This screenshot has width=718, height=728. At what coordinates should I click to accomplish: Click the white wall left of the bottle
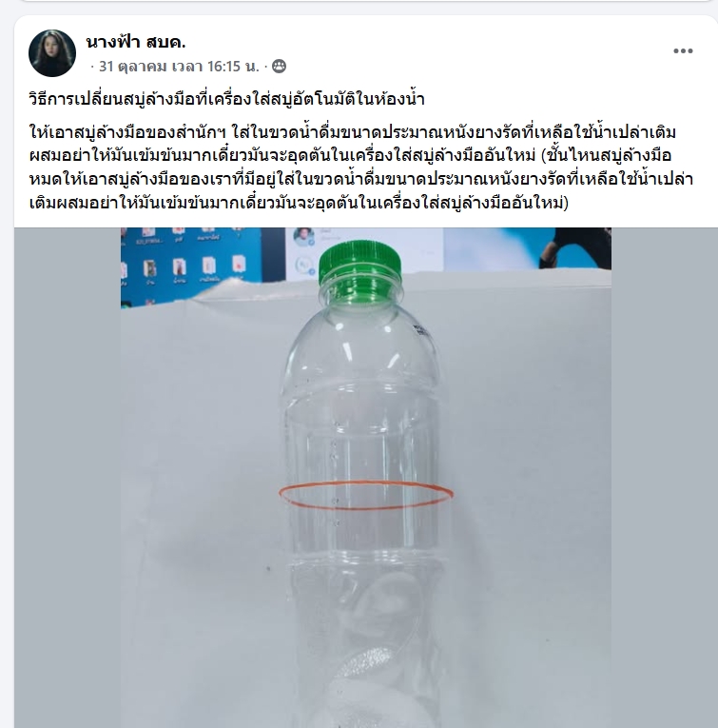pos(200,464)
